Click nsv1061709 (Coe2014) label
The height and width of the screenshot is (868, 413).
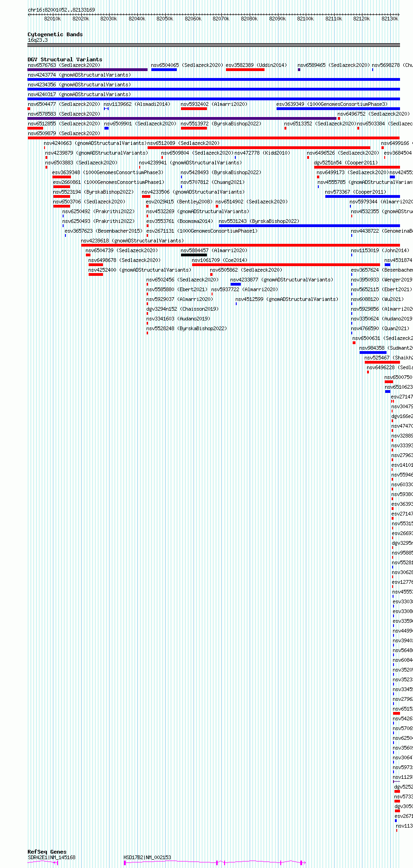219,260
